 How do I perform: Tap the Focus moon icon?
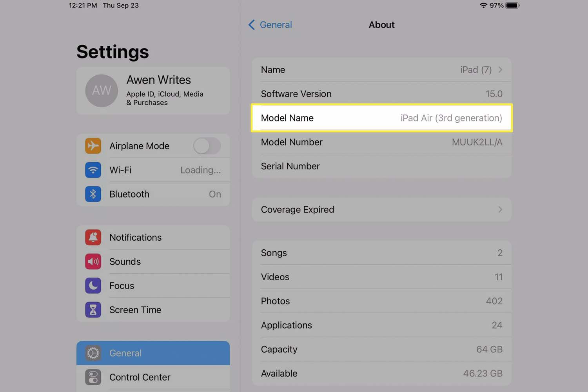[x=93, y=286]
